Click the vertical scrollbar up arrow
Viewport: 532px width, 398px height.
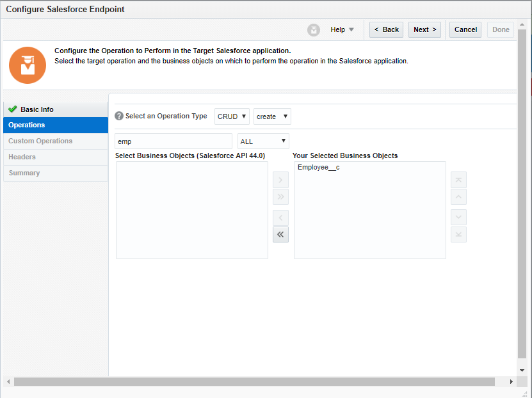pos(522,25)
